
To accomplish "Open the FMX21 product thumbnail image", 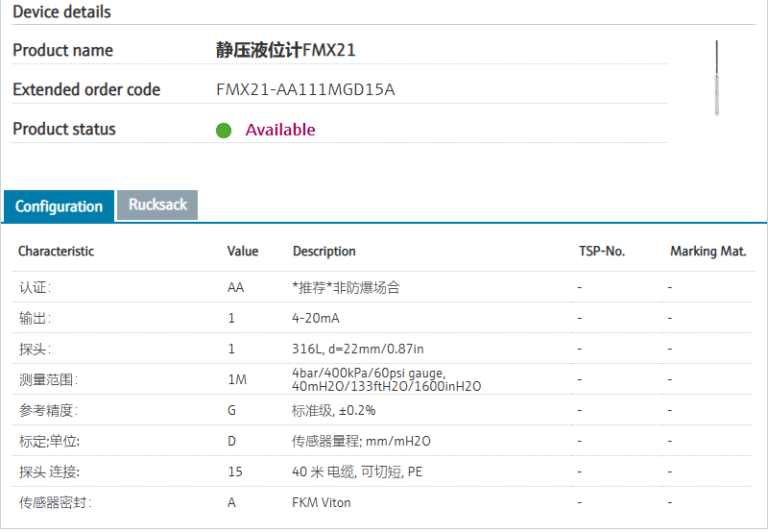I will coord(716,79).
